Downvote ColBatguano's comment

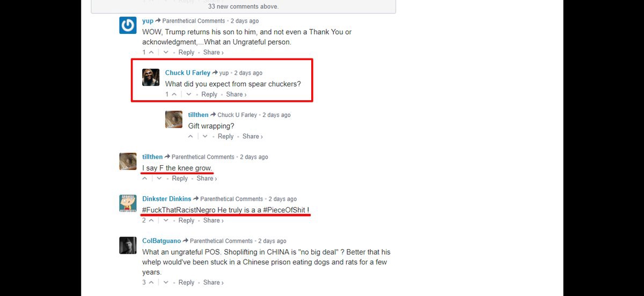tap(166, 283)
